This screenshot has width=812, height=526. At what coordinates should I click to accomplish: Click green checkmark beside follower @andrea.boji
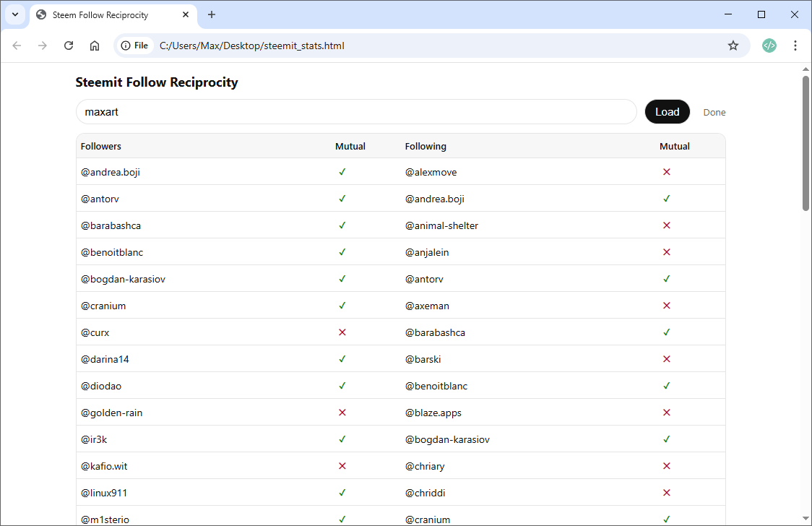tap(342, 172)
